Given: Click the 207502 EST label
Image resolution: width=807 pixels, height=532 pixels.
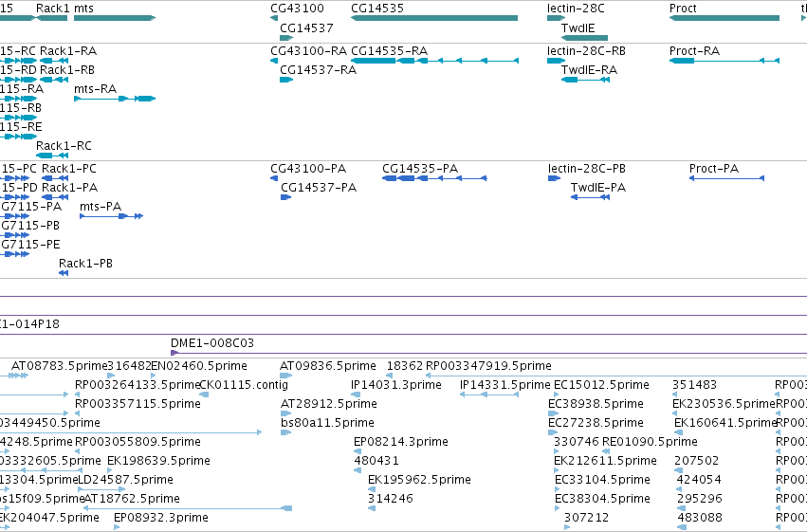Looking at the screenshot, I should pos(696,461).
